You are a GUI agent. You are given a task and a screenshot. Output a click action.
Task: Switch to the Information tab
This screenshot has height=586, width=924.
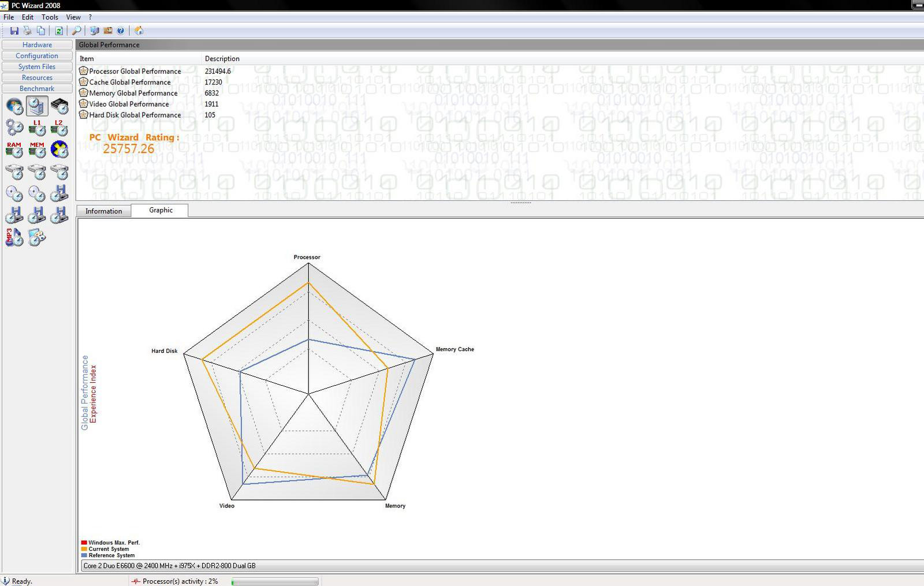104,211
